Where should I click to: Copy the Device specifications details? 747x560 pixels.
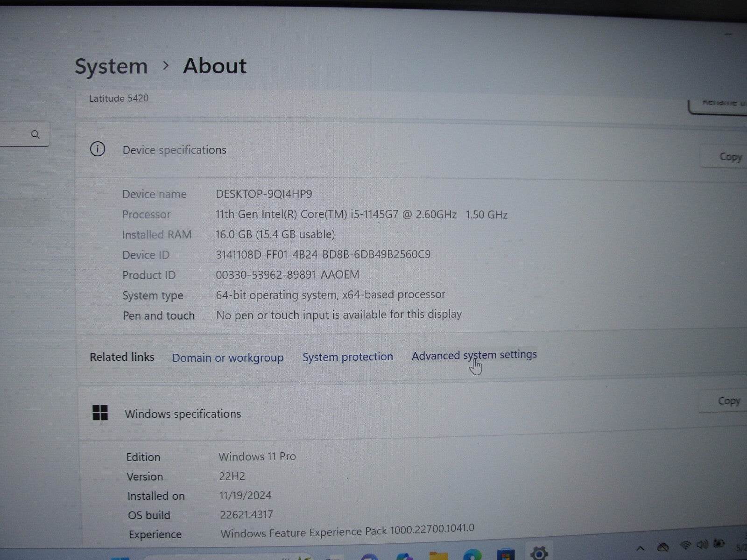point(730,156)
